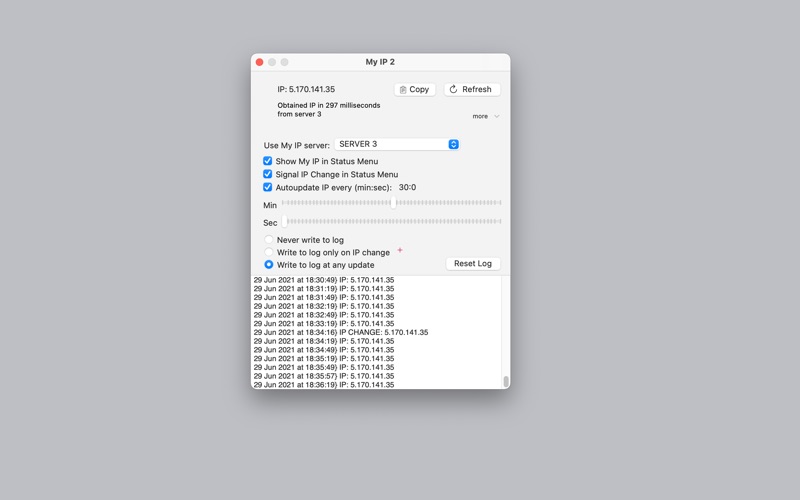Select Never write to log option
The width and height of the screenshot is (800, 500).
coord(268,239)
